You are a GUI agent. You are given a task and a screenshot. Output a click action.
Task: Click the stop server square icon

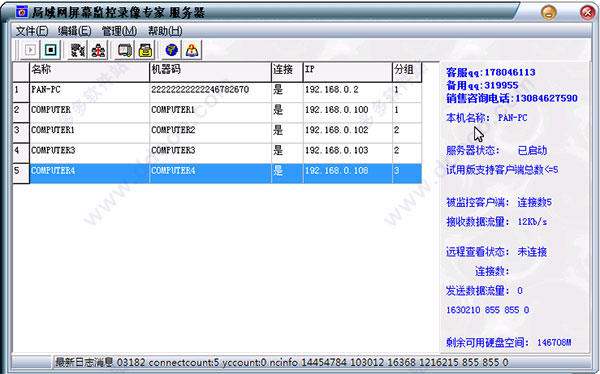51,50
